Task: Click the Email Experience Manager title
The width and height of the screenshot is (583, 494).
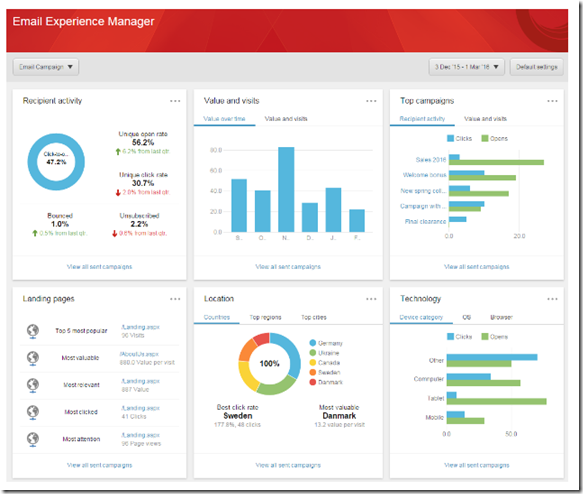Action: pos(83,22)
